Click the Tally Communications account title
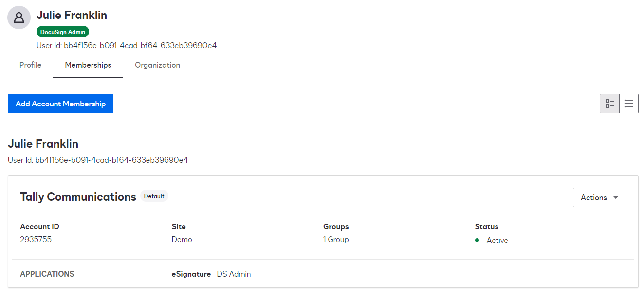This screenshot has width=644, height=294. [x=78, y=197]
